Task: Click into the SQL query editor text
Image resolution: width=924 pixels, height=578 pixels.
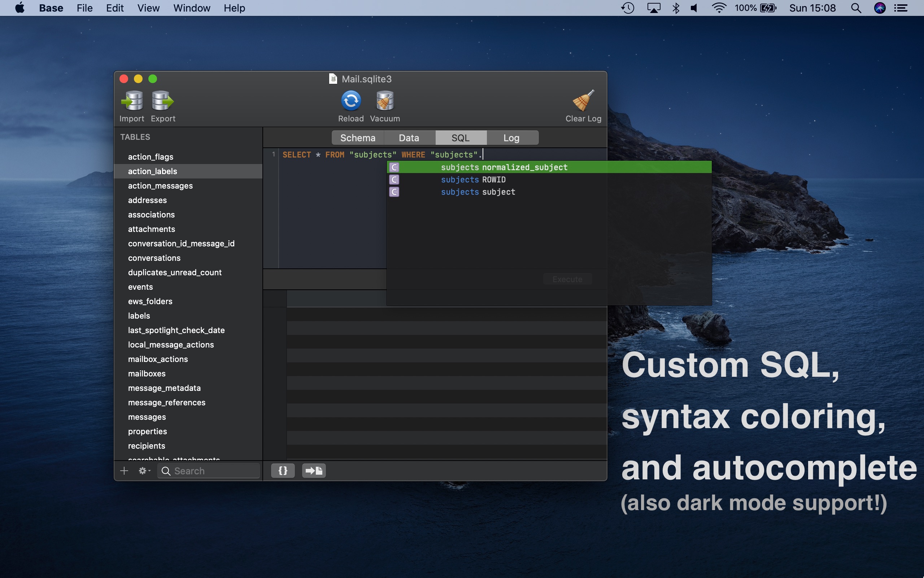Action: pyautogui.click(x=382, y=155)
